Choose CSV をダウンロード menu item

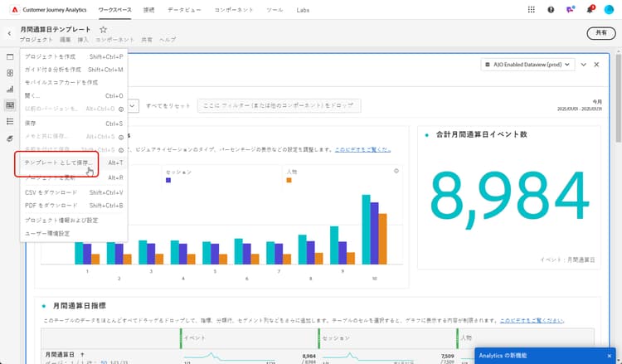[x=74, y=192]
